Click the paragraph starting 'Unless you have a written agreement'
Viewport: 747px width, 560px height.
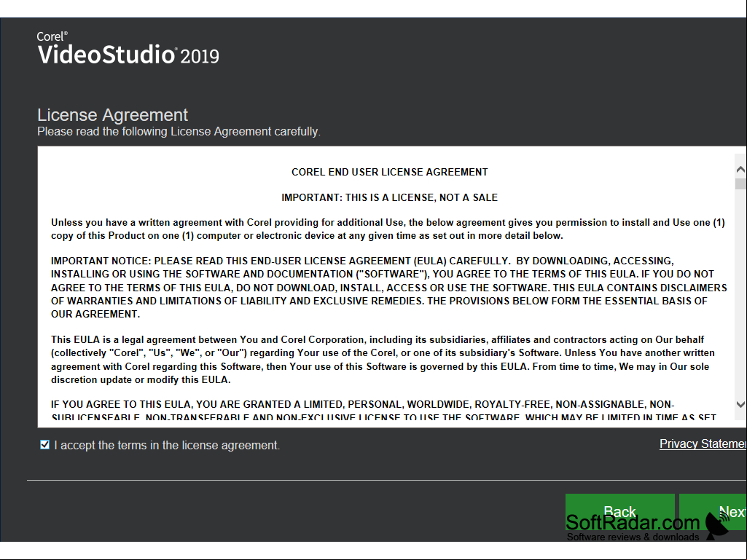click(388, 229)
